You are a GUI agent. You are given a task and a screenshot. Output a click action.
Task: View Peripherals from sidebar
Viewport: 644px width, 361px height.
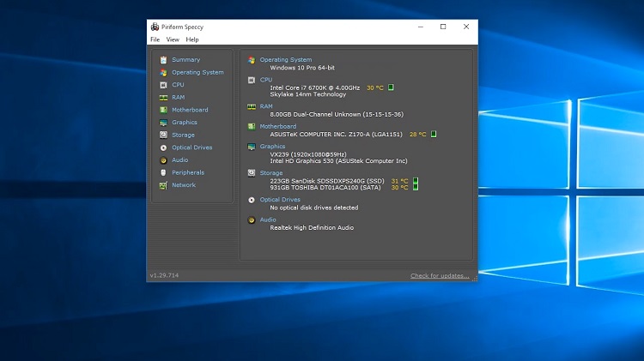click(188, 172)
